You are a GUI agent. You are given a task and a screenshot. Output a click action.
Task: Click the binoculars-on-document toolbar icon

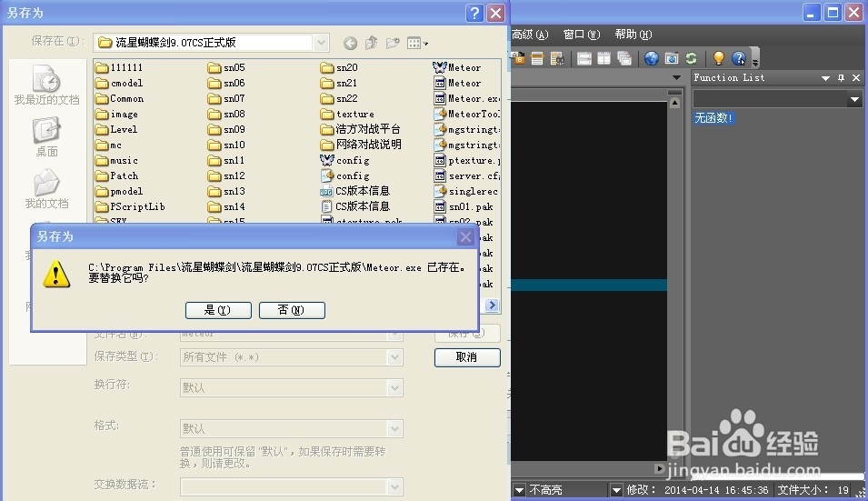click(557, 58)
